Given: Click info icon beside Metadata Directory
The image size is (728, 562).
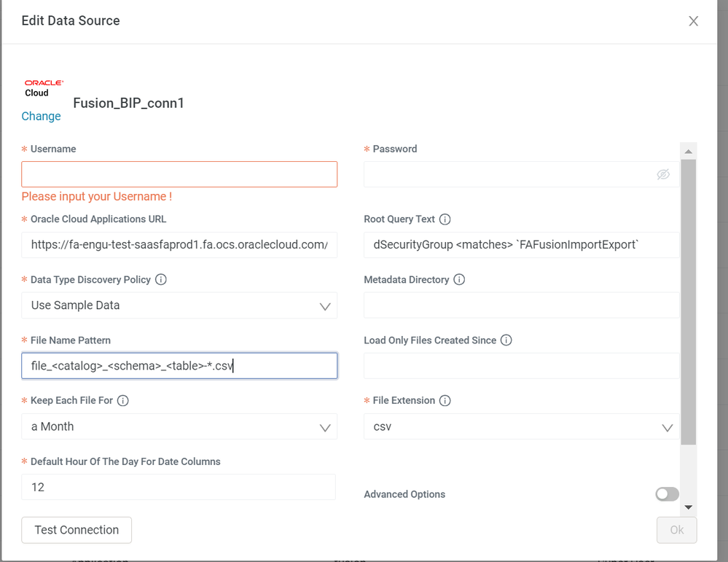Looking at the screenshot, I should pyautogui.click(x=459, y=280).
